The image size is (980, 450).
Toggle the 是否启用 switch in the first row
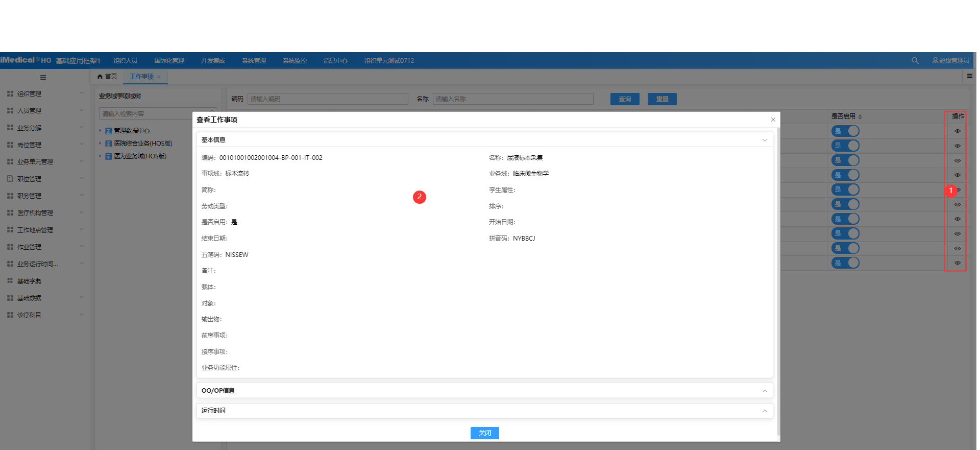845,131
